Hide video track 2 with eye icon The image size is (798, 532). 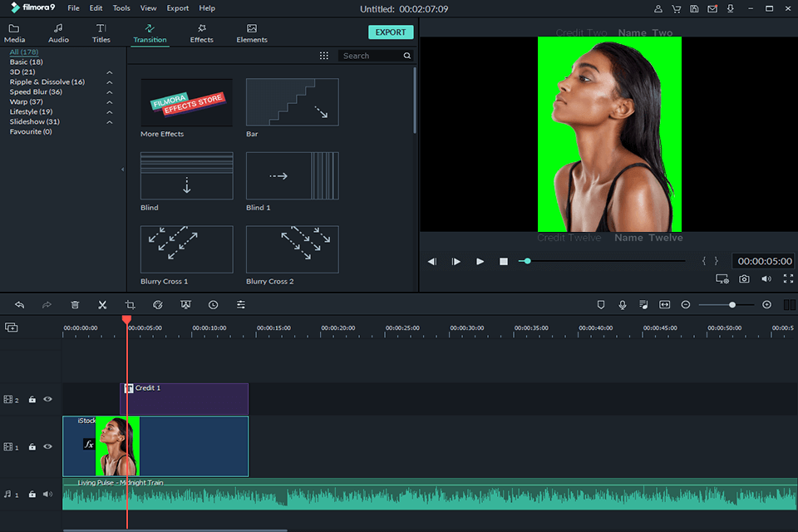47,400
